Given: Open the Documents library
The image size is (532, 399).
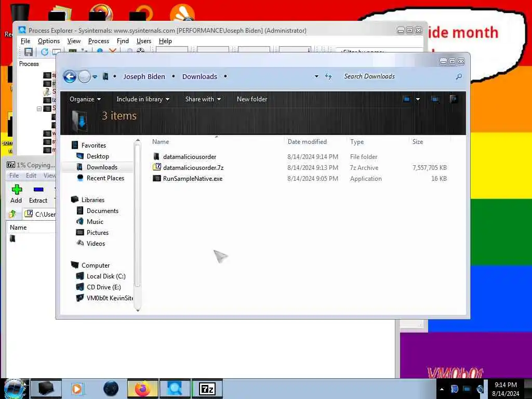Looking at the screenshot, I should point(102,211).
